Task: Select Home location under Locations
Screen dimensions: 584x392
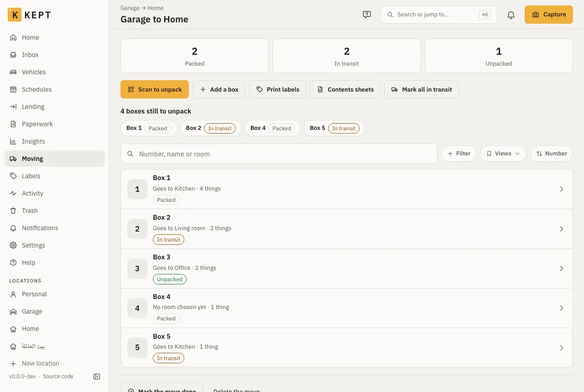Action: coord(55,329)
